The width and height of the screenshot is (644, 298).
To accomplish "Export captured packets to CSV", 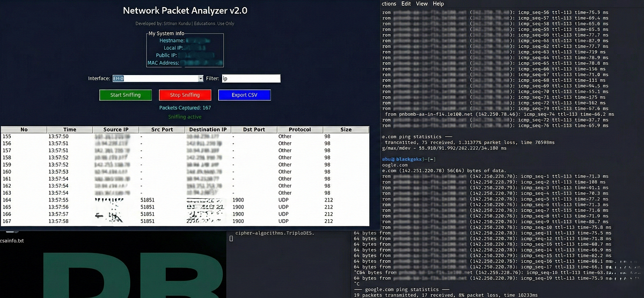I will click(x=244, y=95).
